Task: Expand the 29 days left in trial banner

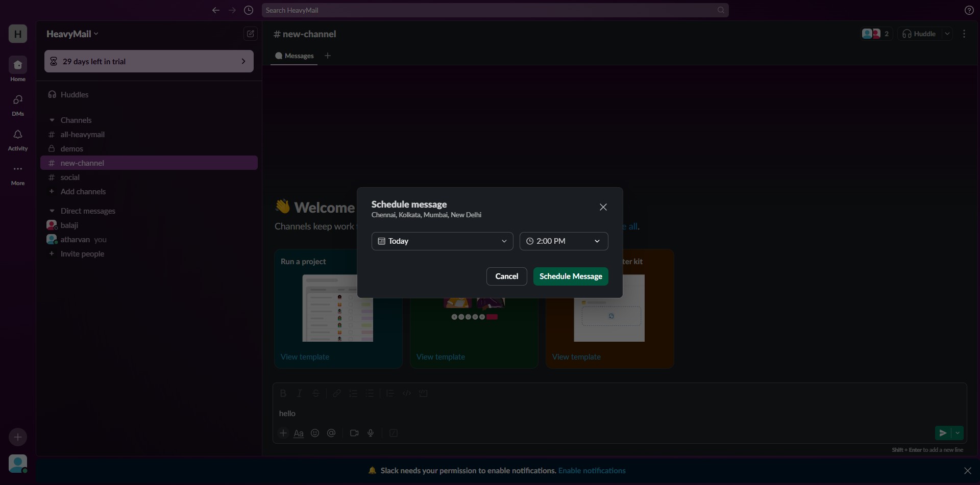Action: [149, 61]
